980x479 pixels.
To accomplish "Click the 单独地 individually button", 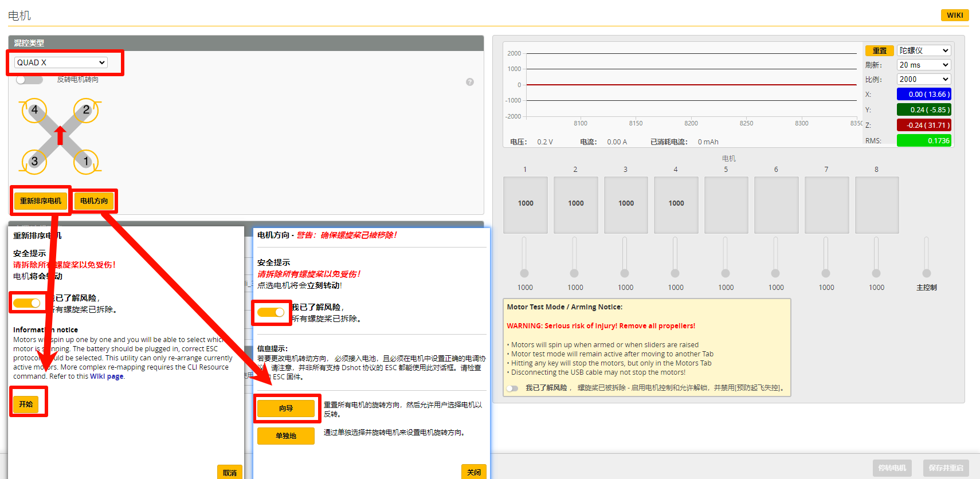I will [x=285, y=436].
